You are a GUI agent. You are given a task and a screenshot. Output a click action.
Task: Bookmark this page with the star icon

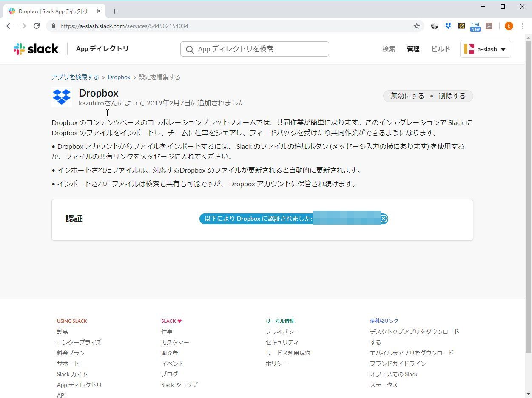(417, 26)
